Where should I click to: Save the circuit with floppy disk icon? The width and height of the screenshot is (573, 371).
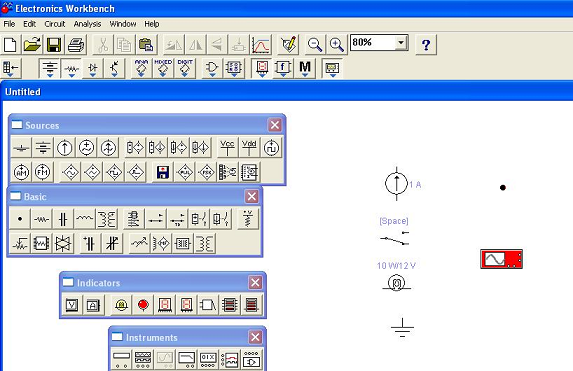tap(54, 45)
